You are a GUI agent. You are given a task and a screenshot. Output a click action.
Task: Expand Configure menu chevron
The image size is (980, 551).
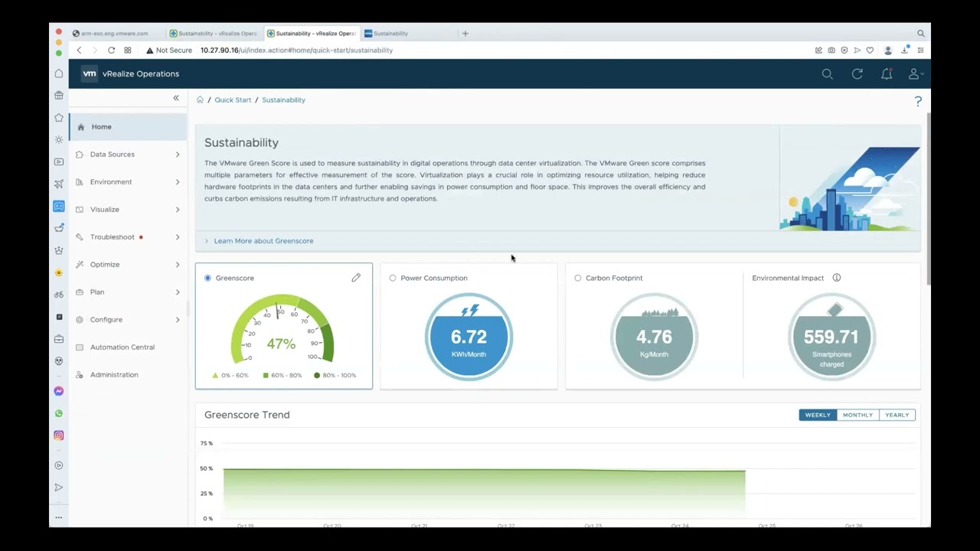pos(178,320)
